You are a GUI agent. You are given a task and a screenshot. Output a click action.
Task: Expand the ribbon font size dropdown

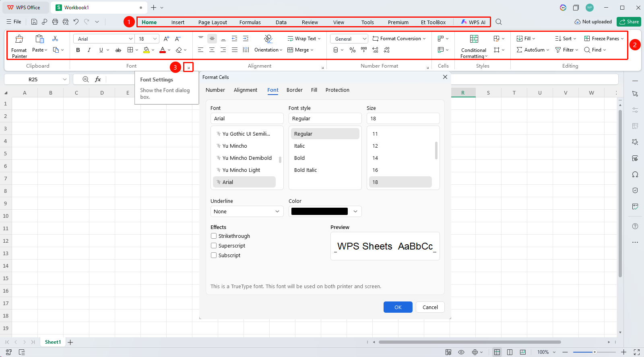pyautogui.click(x=155, y=39)
